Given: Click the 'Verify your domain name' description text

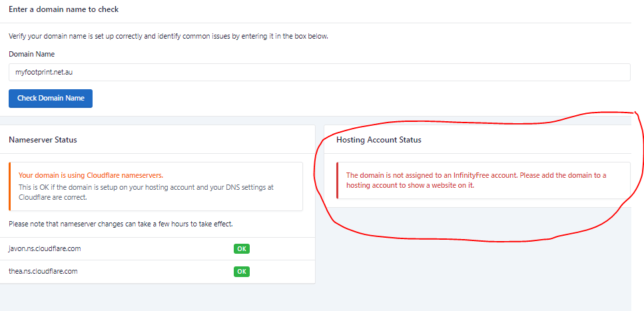Looking at the screenshot, I should coord(168,36).
